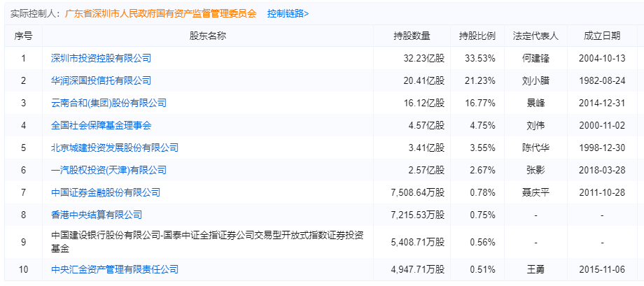Select the 2.57亿股 holding cell
644x286 pixels.
(x=426, y=170)
